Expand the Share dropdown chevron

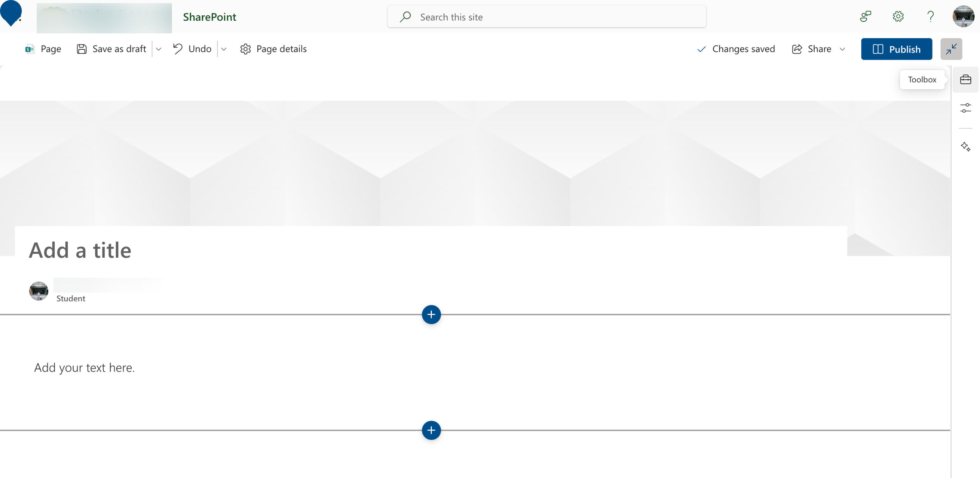click(842, 49)
